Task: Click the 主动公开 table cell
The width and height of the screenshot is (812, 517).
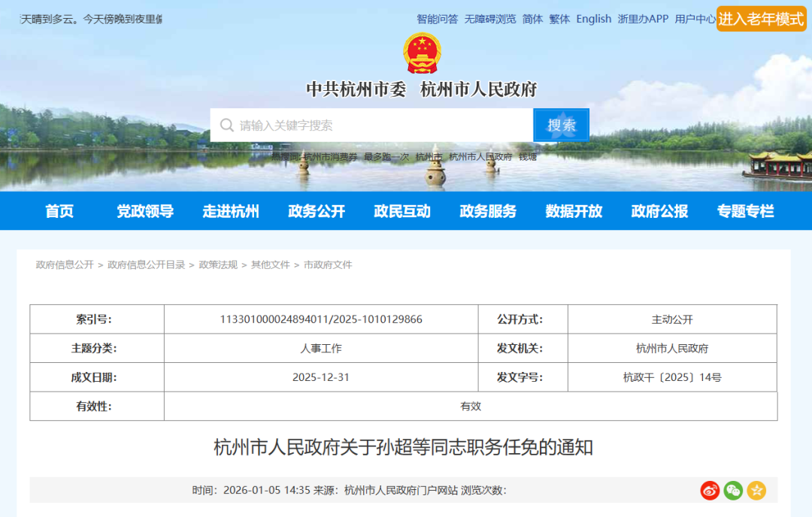Action: coord(672,319)
